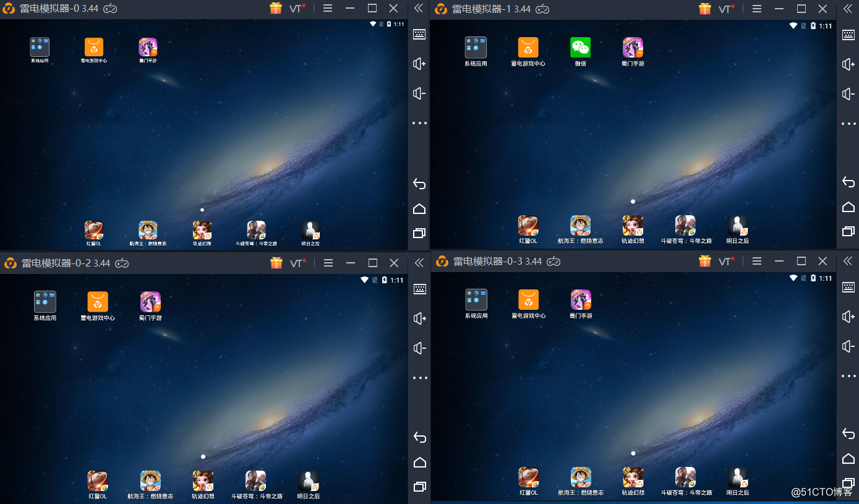Open 斗破苍穹：斗帝之路 in 雷电模拟器-1

pyautogui.click(x=685, y=226)
